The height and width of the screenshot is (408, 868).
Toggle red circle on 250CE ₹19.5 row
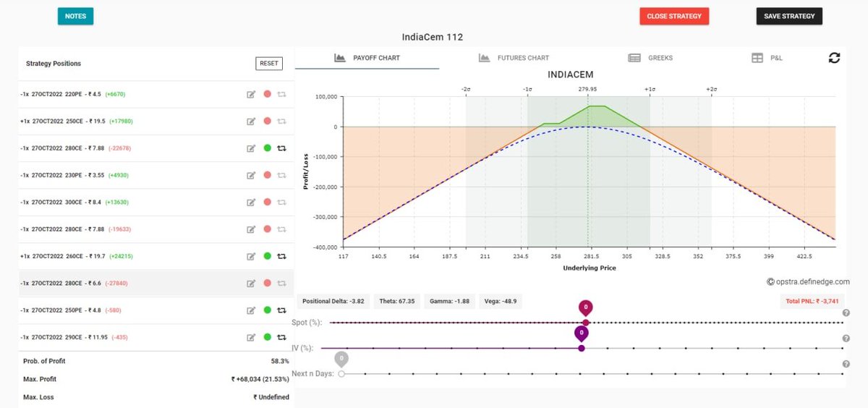[267, 121]
